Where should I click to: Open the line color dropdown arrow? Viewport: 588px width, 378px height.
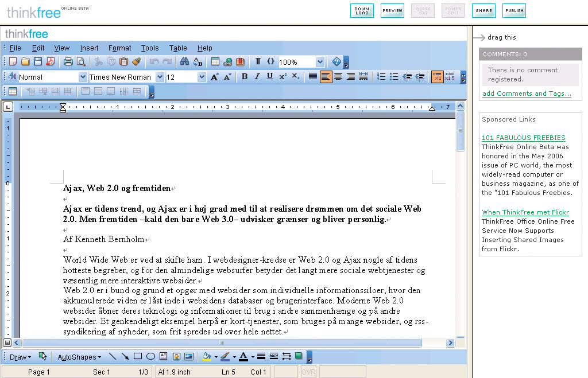pyautogui.click(x=234, y=357)
